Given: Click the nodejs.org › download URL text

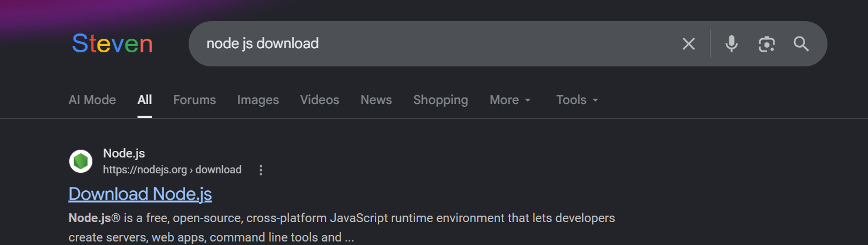Looking at the screenshot, I should (172, 170).
